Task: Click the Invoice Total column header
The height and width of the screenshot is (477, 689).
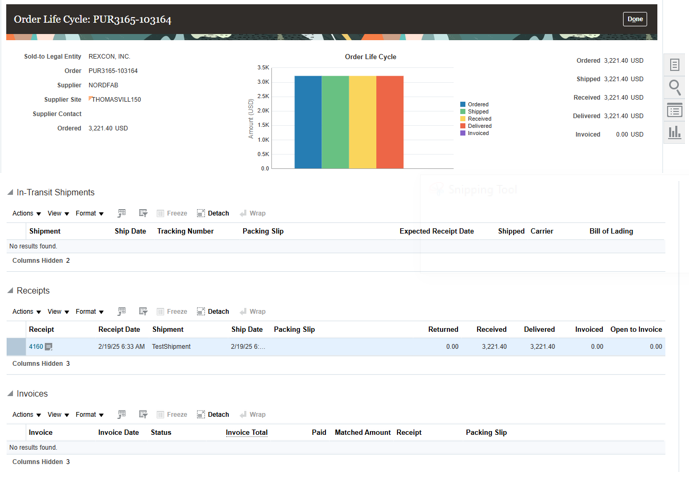Action: (247, 433)
